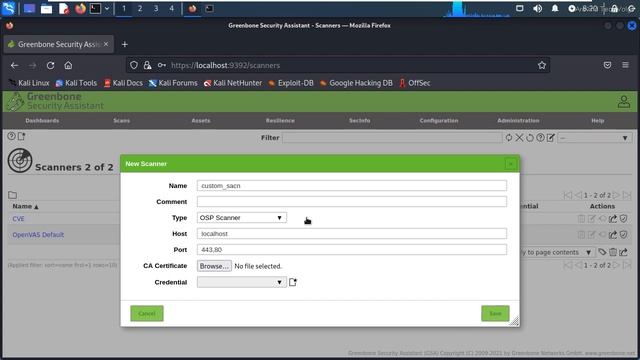
Task: Click the Kali menu icon in taskbar
Action: click(x=9, y=8)
